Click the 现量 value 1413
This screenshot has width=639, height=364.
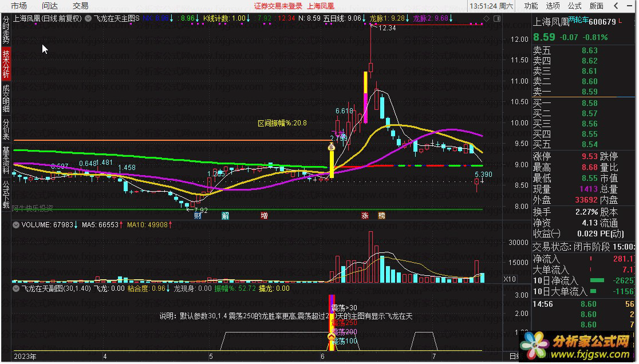tap(589, 189)
